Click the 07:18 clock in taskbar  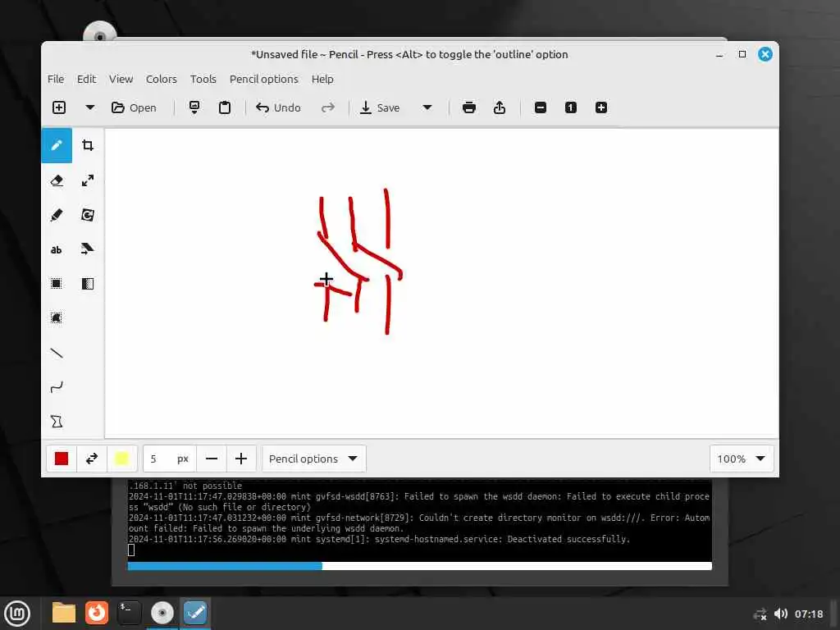click(809, 614)
